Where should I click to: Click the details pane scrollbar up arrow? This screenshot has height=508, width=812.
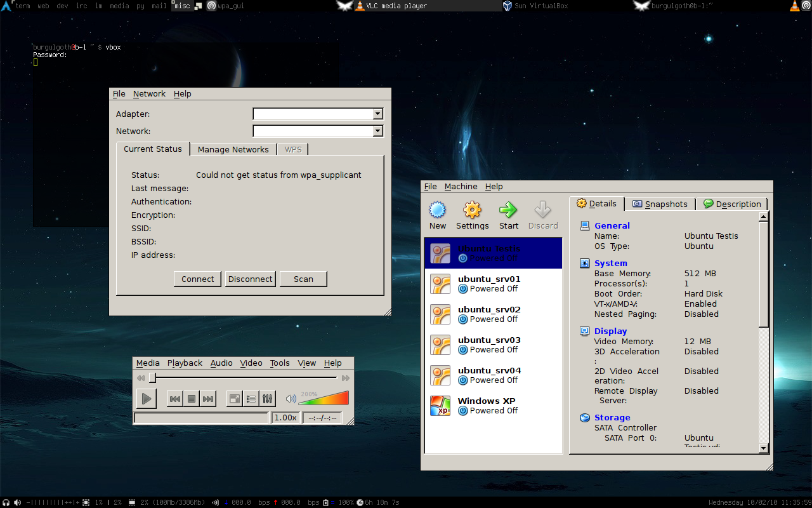click(x=764, y=217)
